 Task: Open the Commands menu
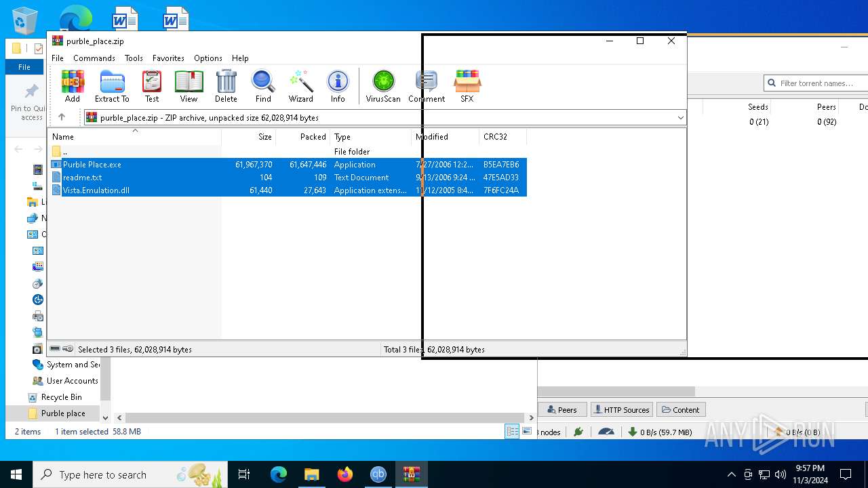(x=94, y=58)
